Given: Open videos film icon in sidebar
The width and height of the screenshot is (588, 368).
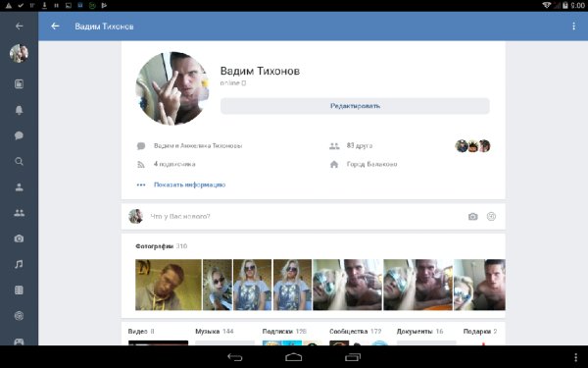Looking at the screenshot, I should pyautogui.click(x=19, y=290).
